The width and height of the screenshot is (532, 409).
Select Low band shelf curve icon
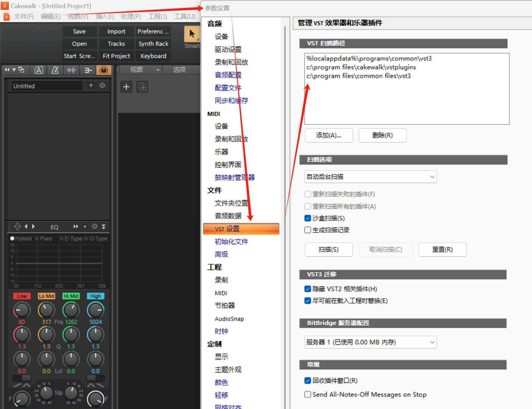(x=17, y=385)
